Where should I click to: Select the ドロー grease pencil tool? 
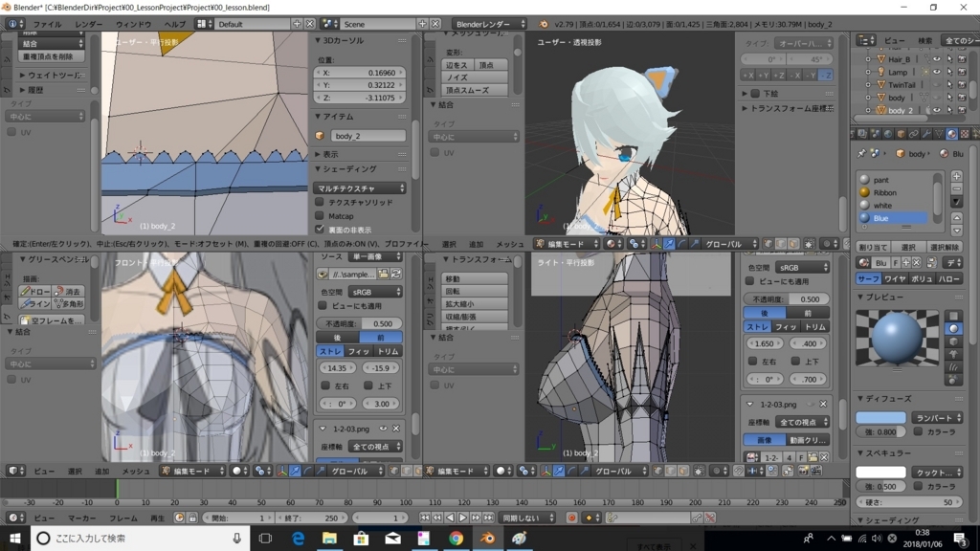[35, 291]
